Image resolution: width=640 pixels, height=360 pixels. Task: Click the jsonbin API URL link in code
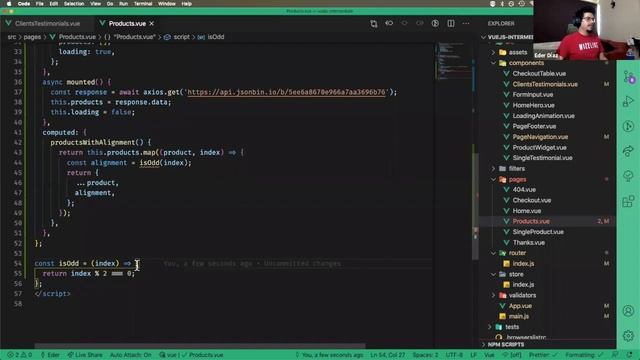[x=286, y=92]
